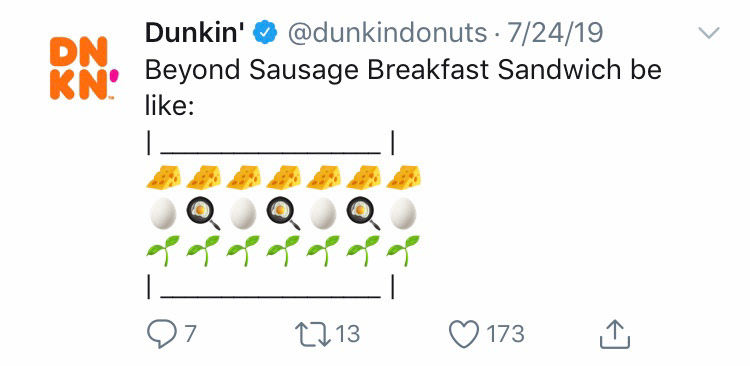This screenshot has width=750, height=366.
Task: Click the reply speech bubble icon
Action: point(162,333)
